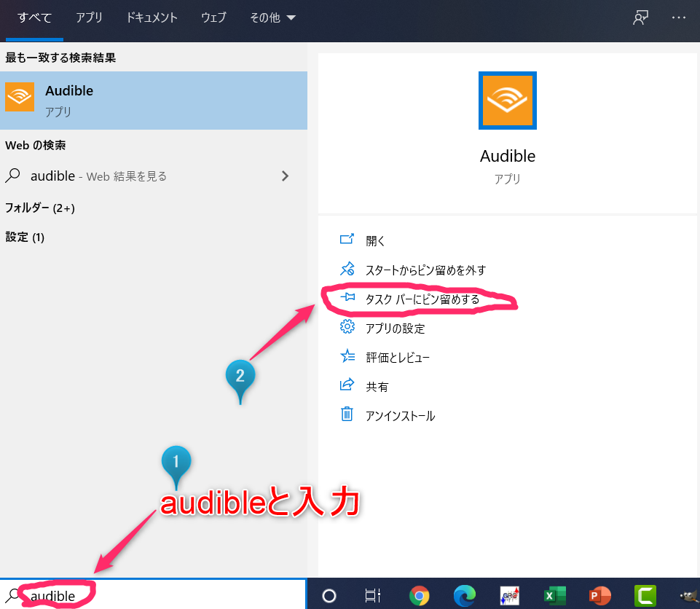The width and height of the screenshot is (700, 609).
Task: Select the Audible app best-match result
Action: coord(154,101)
